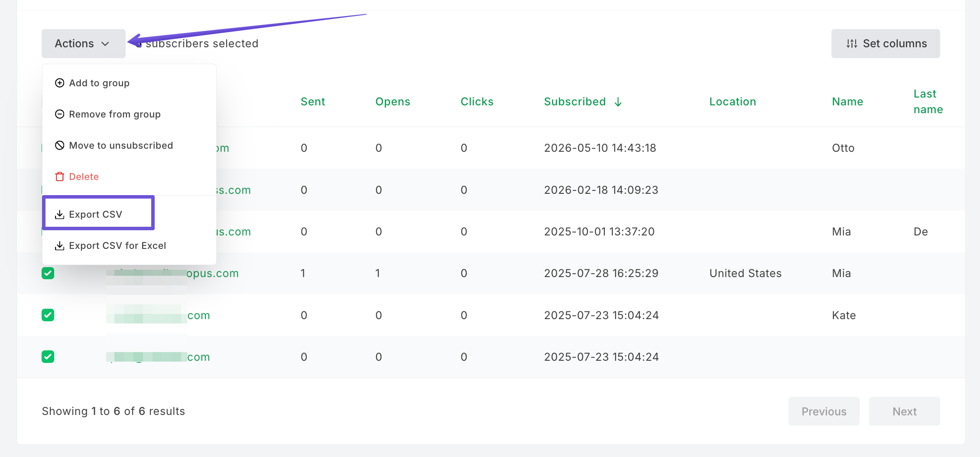Click the United States location cell
The image size is (980, 457).
746,273
